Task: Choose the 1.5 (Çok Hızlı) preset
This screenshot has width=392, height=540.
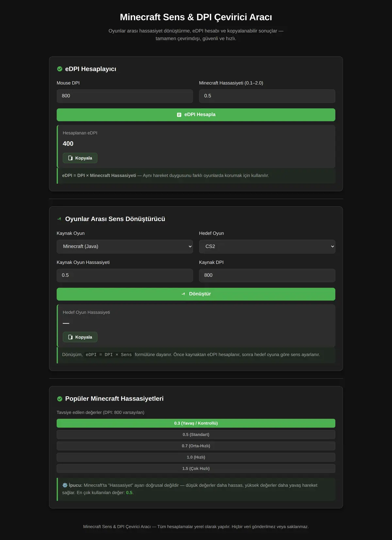Action: click(x=196, y=469)
